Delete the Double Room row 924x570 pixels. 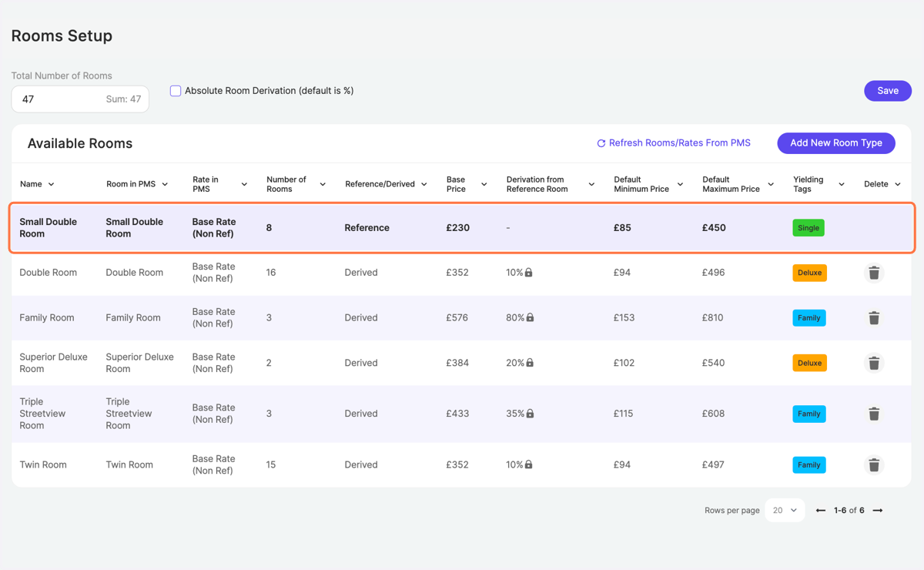874,273
